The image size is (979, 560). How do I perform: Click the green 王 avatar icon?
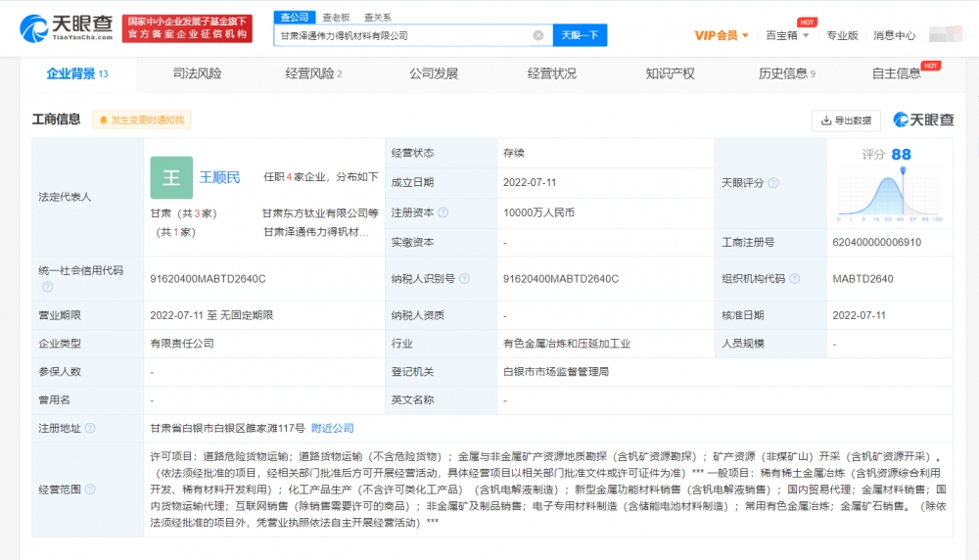tap(171, 178)
